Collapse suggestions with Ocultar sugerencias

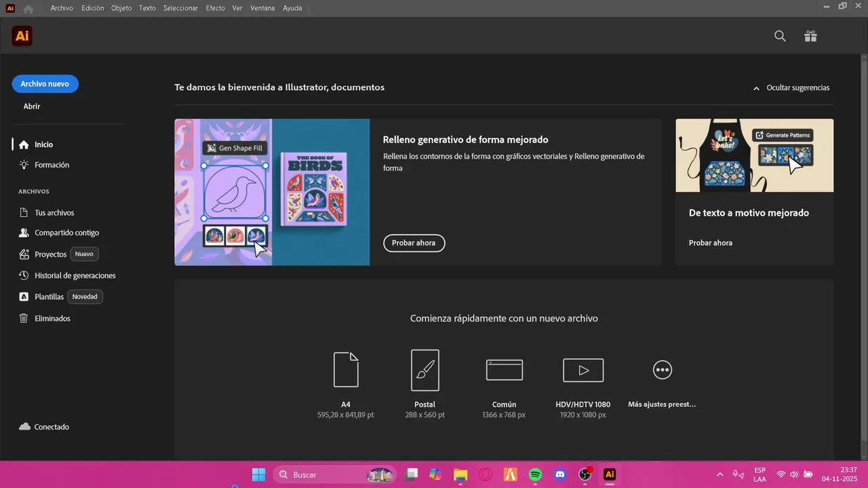[791, 87]
